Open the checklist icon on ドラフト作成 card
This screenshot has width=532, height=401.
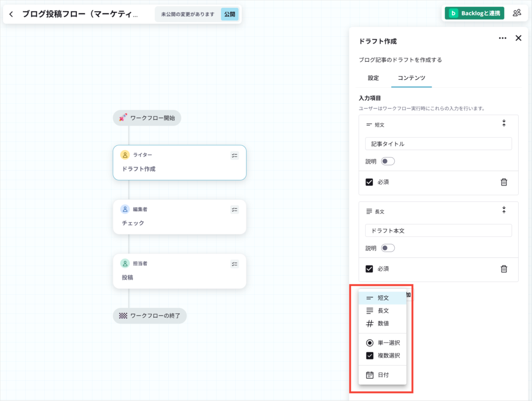(235, 155)
